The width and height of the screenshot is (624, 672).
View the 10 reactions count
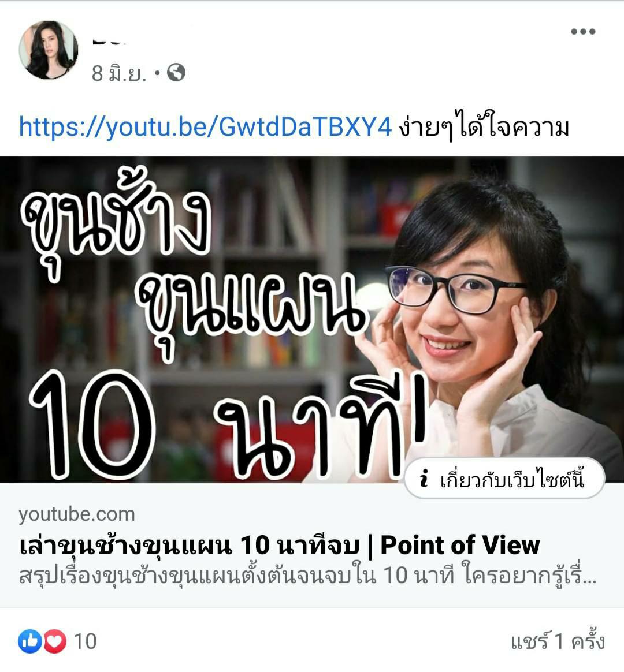click(85, 641)
